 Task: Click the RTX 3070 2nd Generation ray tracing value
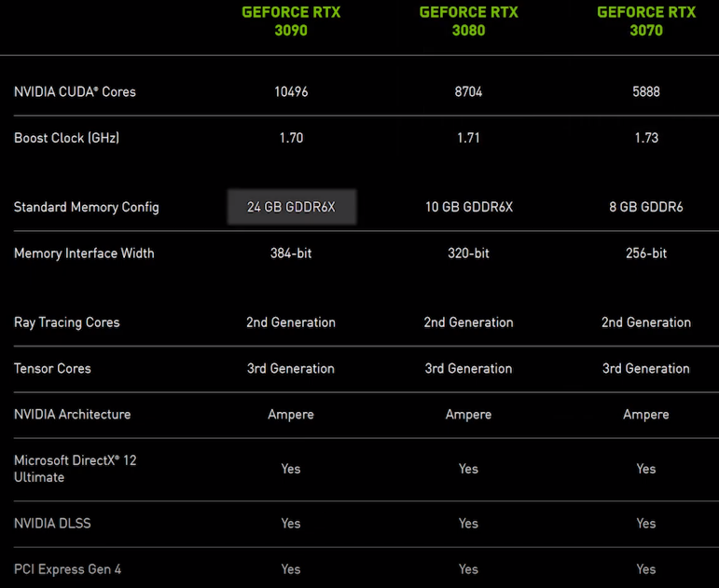click(646, 322)
